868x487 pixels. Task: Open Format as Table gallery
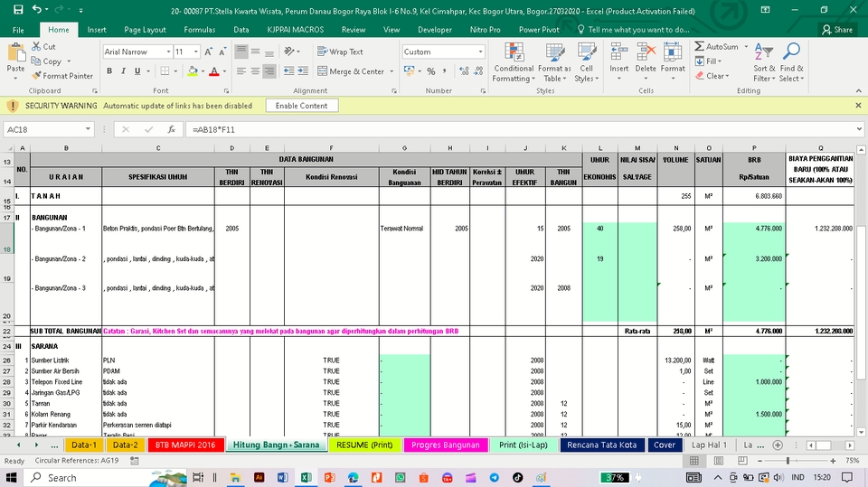coord(554,62)
